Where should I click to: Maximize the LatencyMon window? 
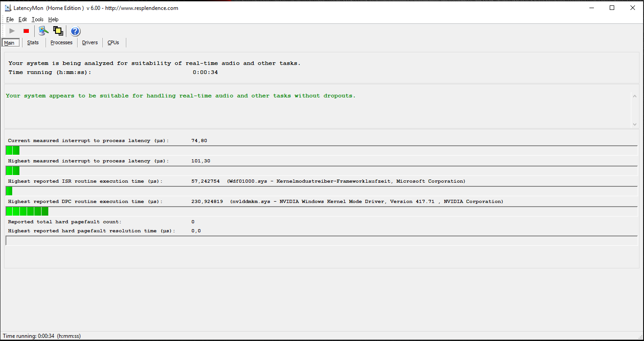[612, 8]
